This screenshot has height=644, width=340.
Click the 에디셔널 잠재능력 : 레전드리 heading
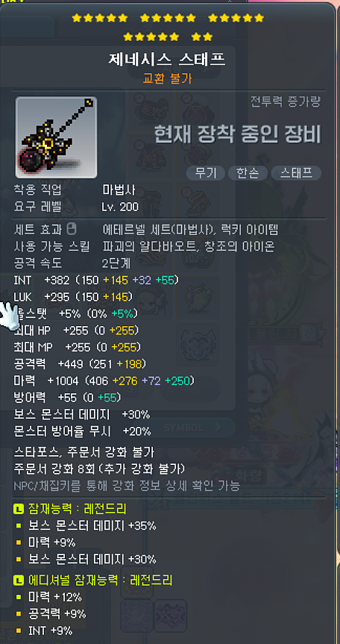101,580
